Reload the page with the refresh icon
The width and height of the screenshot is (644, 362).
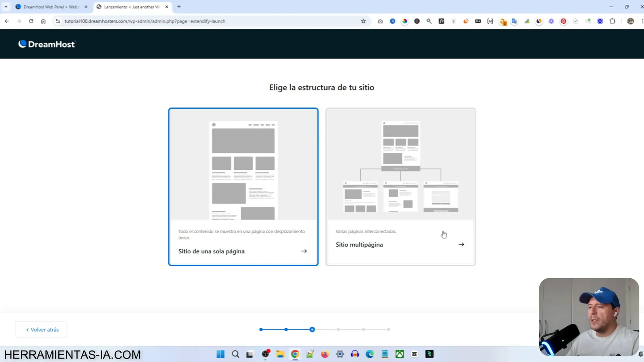[31, 21]
